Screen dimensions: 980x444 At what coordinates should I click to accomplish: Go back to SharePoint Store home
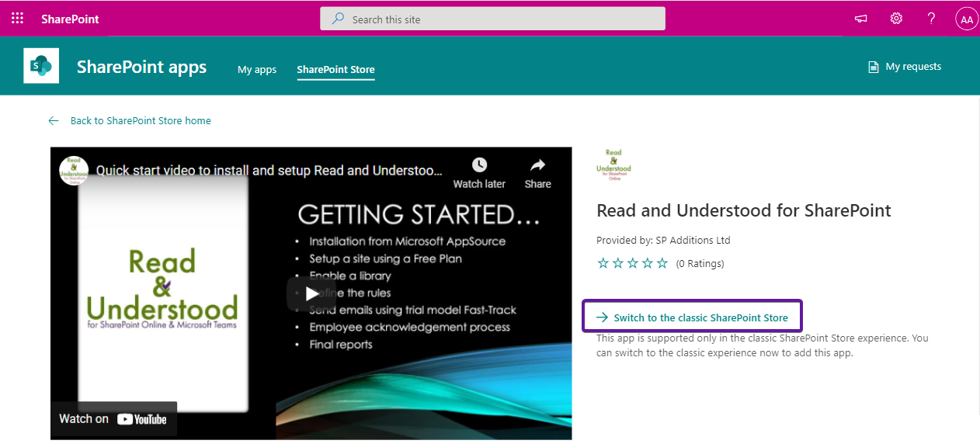click(x=141, y=120)
